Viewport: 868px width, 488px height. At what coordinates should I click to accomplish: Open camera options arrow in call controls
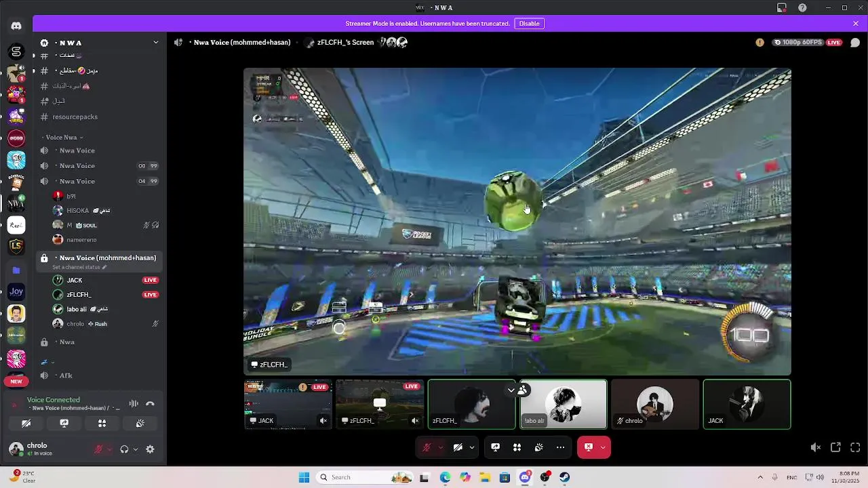pyautogui.click(x=472, y=447)
